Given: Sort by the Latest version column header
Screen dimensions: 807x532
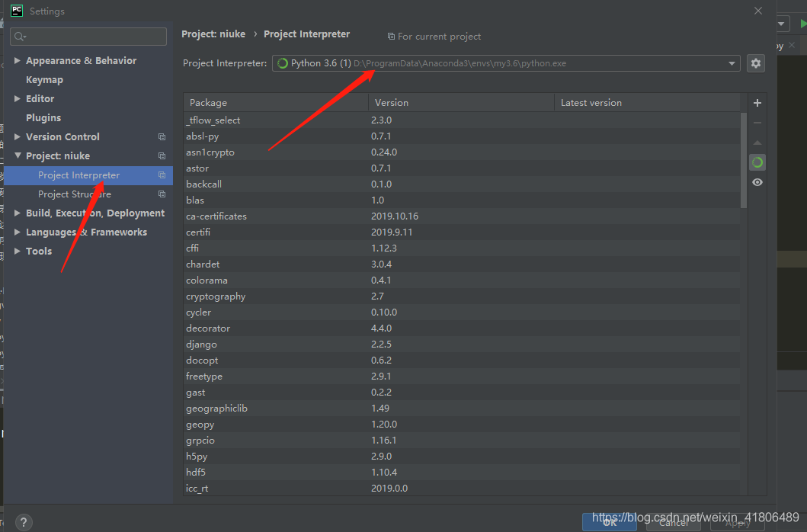Looking at the screenshot, I should pos(647,102).
